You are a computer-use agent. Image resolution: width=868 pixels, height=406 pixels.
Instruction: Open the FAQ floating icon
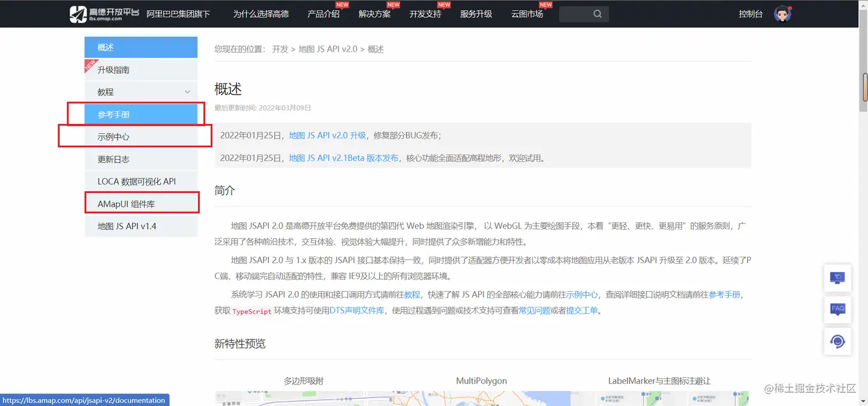[x=838, y=310]
